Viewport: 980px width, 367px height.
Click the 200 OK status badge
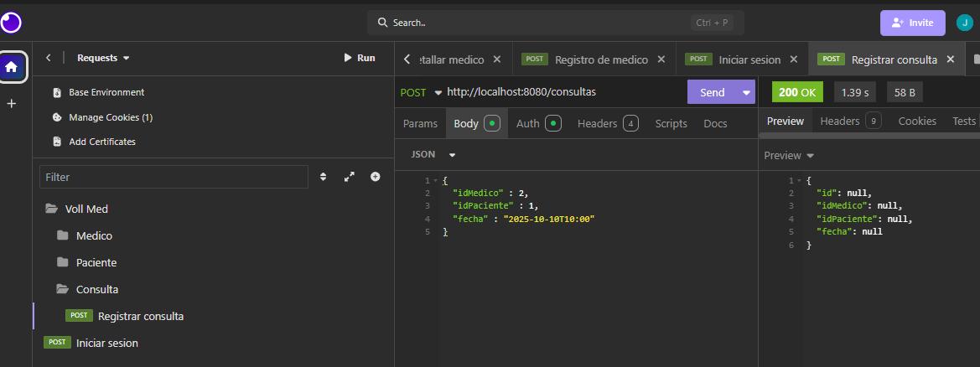(797, 92)
